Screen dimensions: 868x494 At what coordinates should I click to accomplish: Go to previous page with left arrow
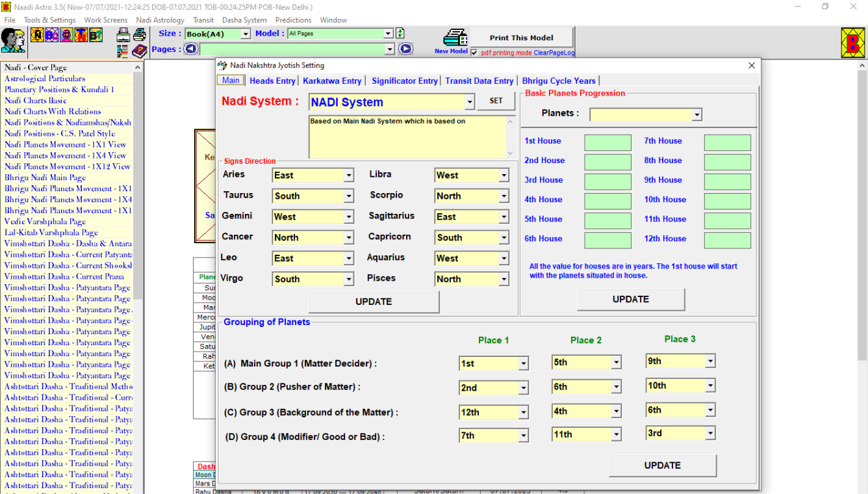click(x=191, y=49)
